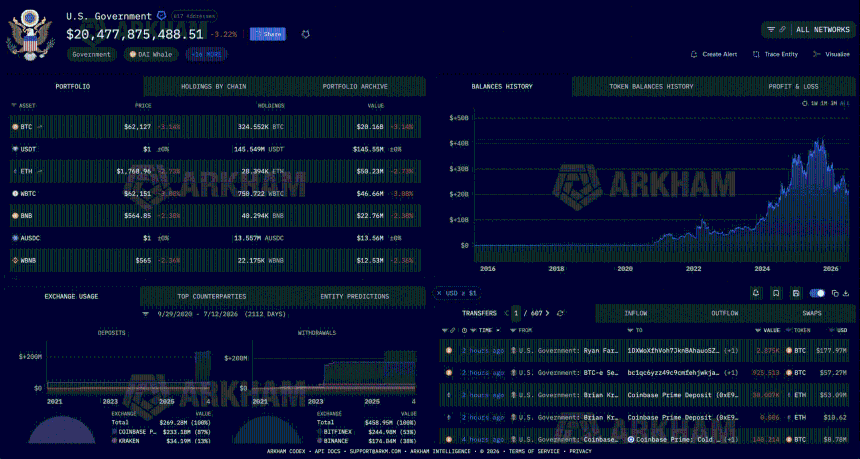
Task: Open the TO column filter
Action: (x=631, y=330)
